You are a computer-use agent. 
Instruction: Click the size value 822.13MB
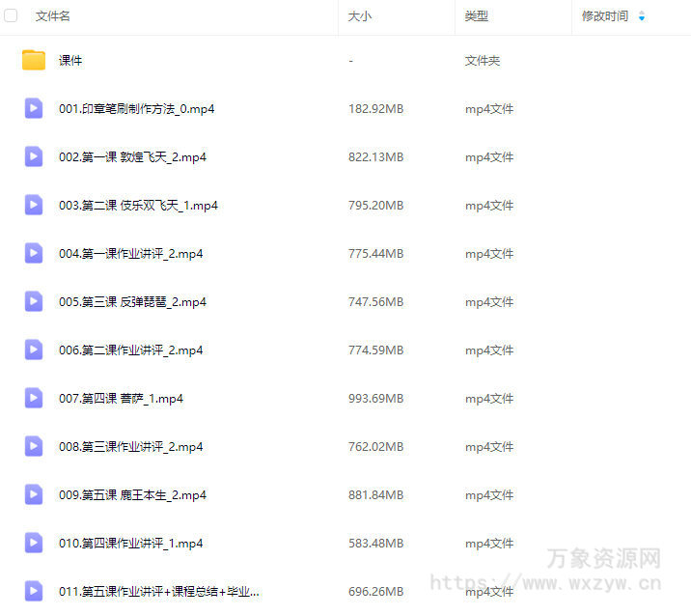[376, 157]
